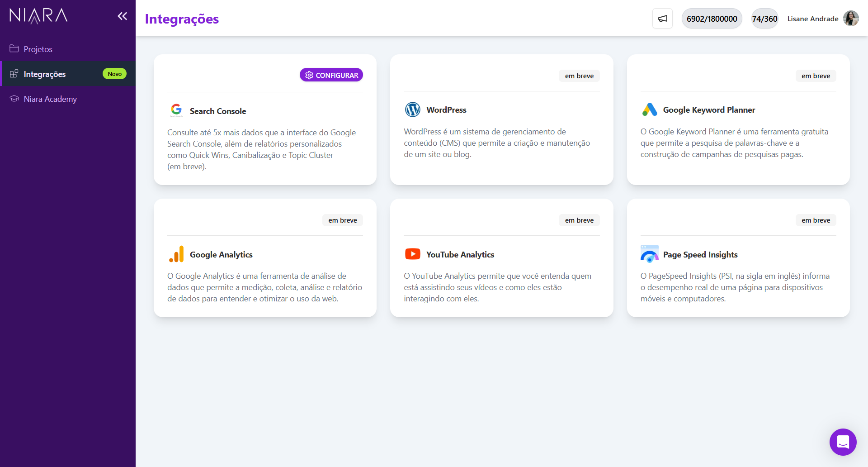
Task: Open Niara Academy from sidebar
Action: [x=50, y=99]
